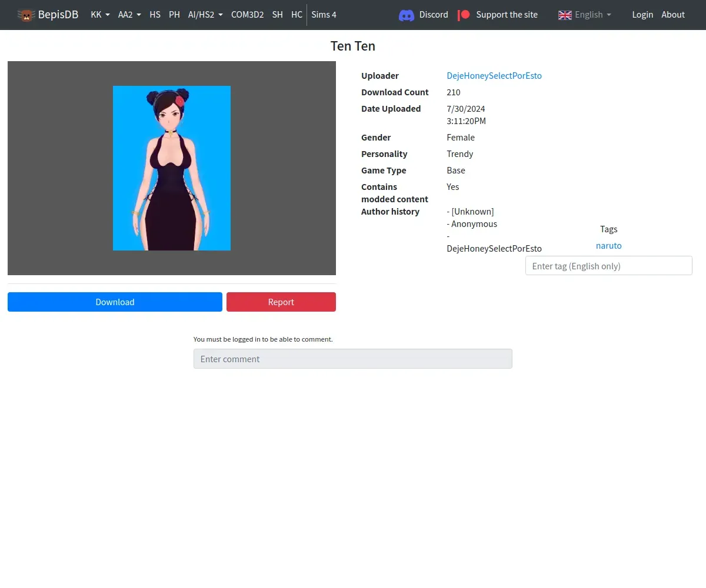The width and height of the screenshot is (706, 588).
Task: Click the Game Type value Base
Action: tap(456, 171)
